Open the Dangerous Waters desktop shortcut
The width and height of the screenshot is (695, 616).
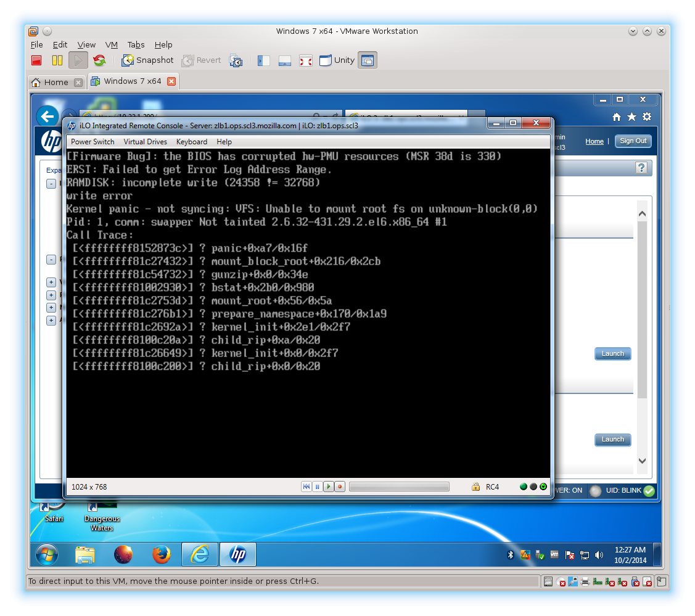pos(102,516)
